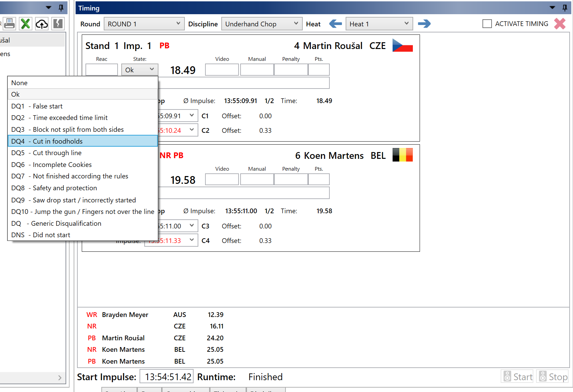The image size is (573, 392).
Task: Click the Czech flag for Martin Roušal
Action: [402, 46]
